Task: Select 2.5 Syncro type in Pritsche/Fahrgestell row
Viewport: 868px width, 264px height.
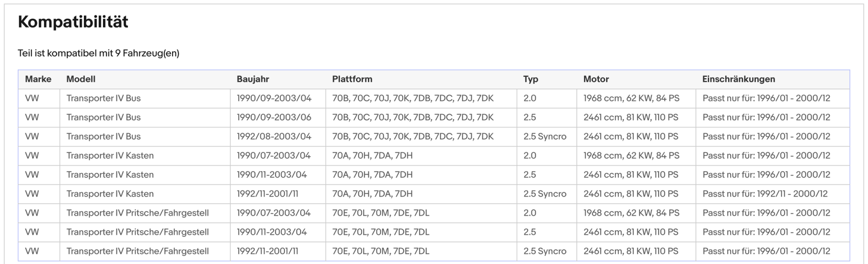Action: click(x=545, y=251)
